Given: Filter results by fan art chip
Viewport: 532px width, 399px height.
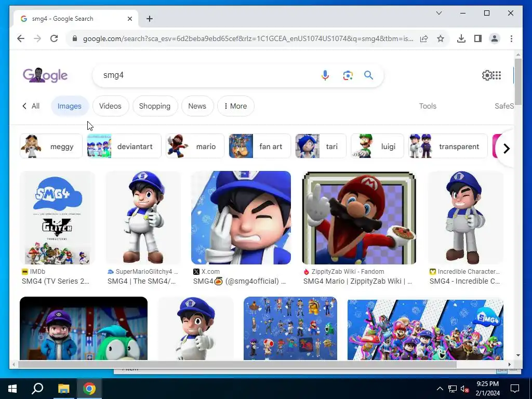Looking at the screenshot, I should click(260, 146).
